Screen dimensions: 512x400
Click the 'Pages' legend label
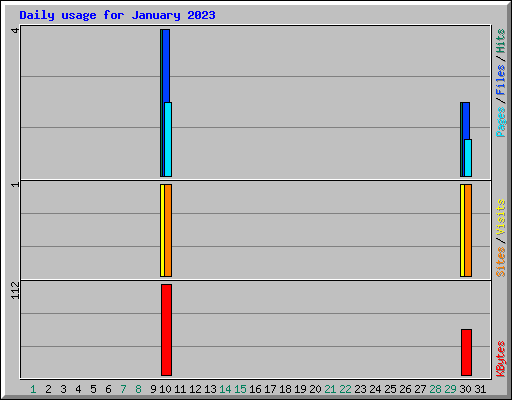501,122
